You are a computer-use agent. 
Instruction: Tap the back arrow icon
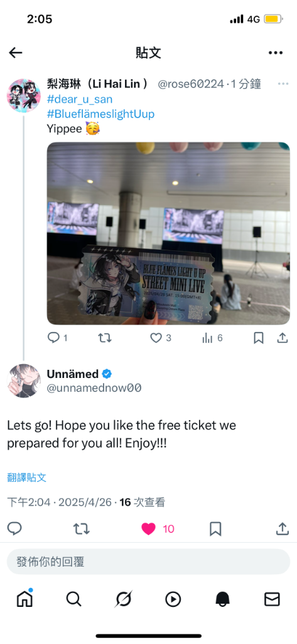[x=16, y=53]
